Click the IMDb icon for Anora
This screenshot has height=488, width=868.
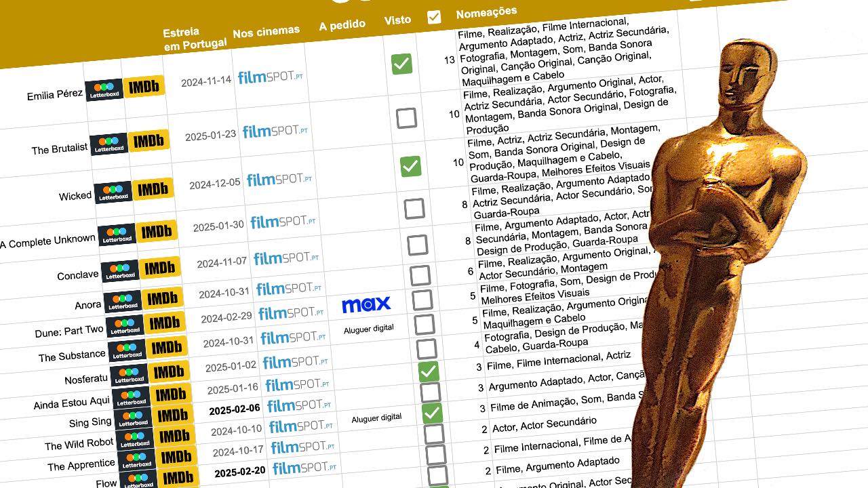tap(162, 298)
